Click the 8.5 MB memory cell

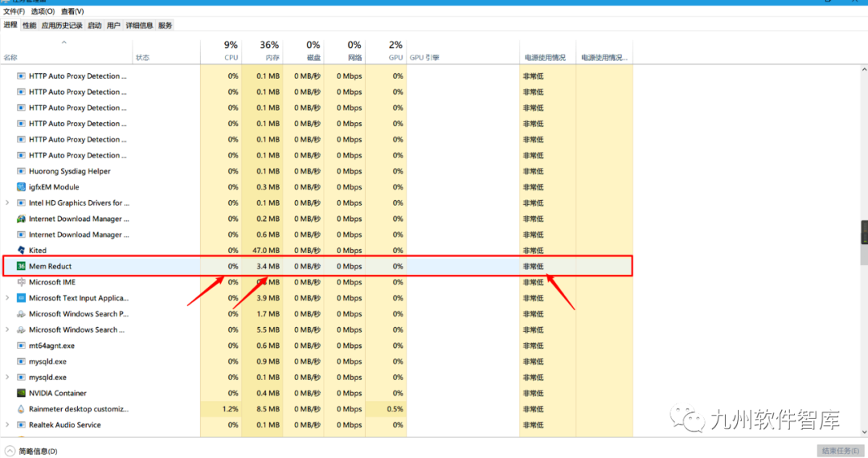coord(262,409)
